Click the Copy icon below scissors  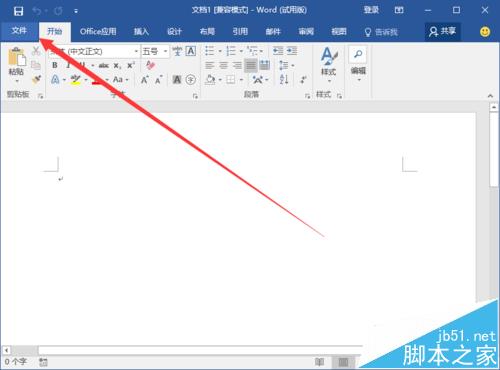click(x=36, y=65)
